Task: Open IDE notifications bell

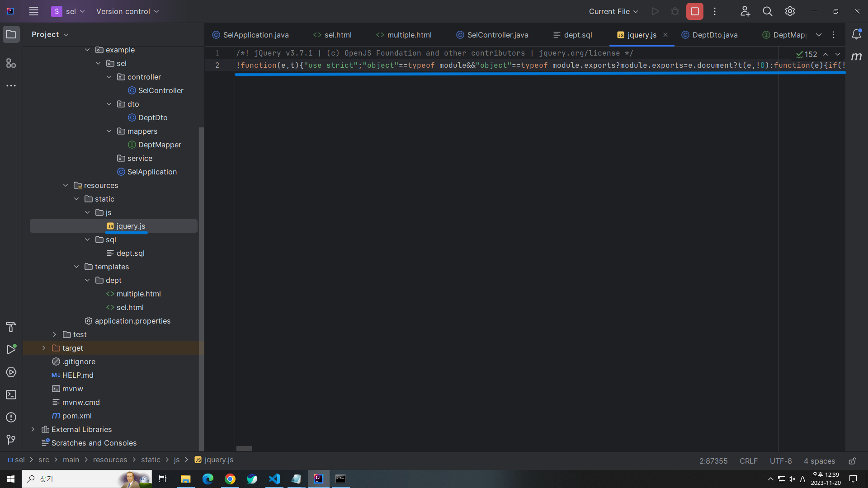Action: (x=856, y=34)
